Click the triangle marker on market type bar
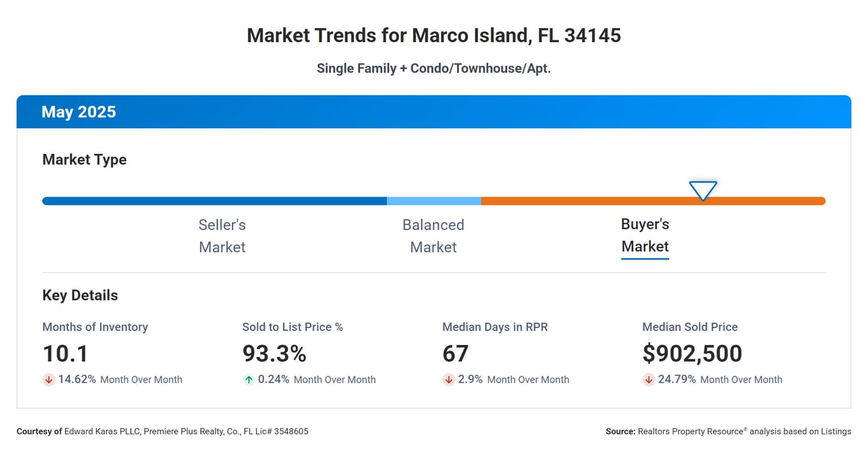This screenshot has width=868, height=455. (703, 191)
